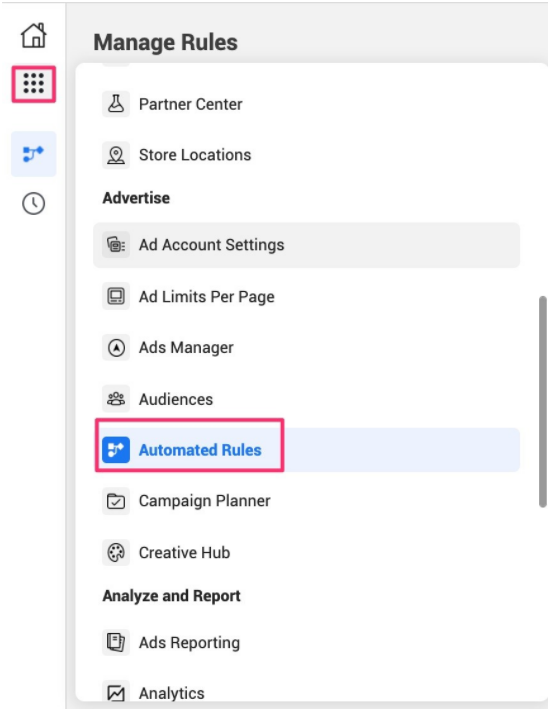This screenshot has height=713, width=554.
Task: Click the Ads Reporting document icon
Action: pyautogui.click(x=116, y=643)
